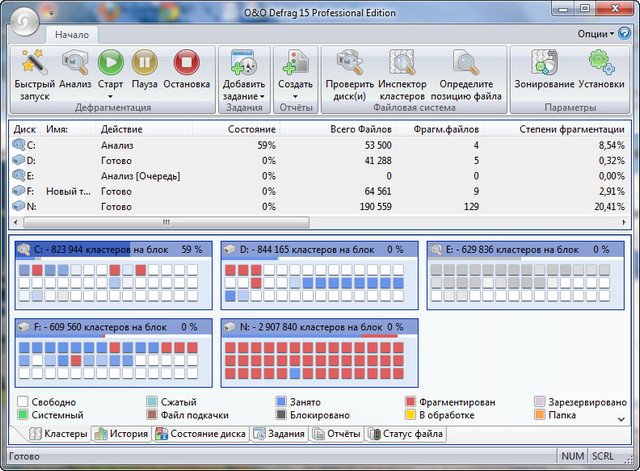Expand Создать dropdown arrow

(x=296, y=97)
